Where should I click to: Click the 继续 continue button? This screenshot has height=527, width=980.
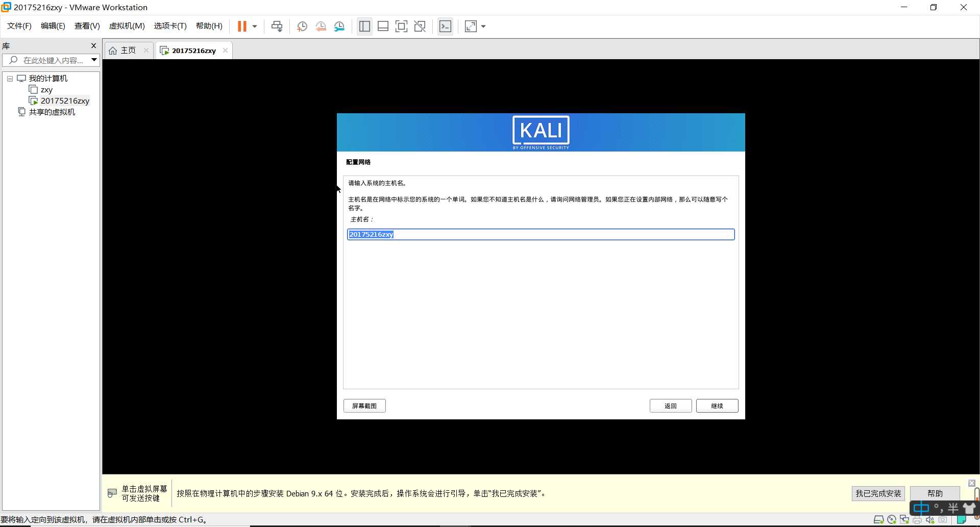[x=717, y=406]
